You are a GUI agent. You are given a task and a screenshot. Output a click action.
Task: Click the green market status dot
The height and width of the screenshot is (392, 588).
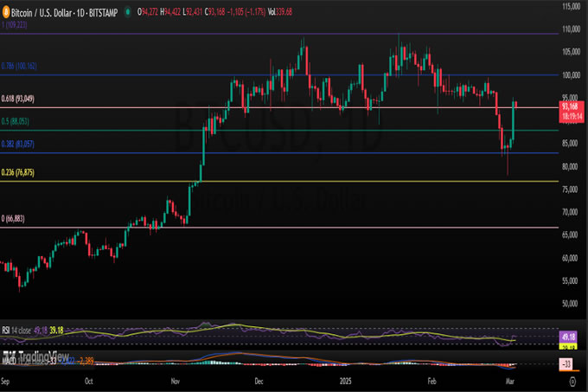point(127,13)
